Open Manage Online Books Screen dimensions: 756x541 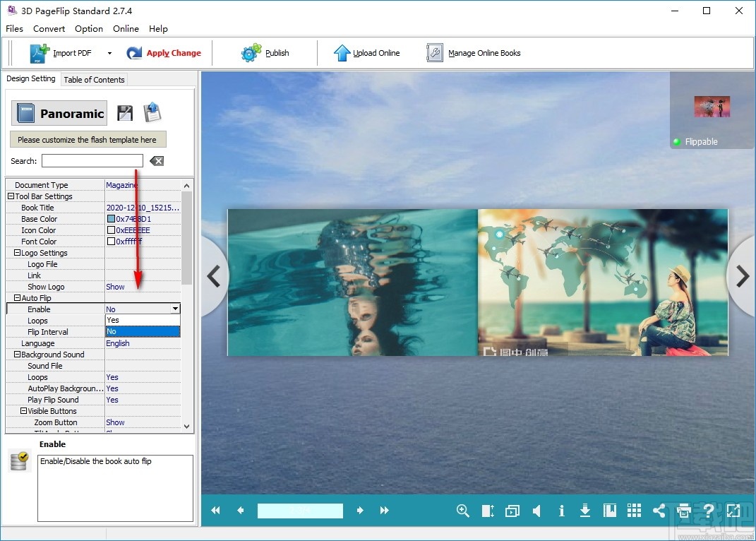[474, 53]
